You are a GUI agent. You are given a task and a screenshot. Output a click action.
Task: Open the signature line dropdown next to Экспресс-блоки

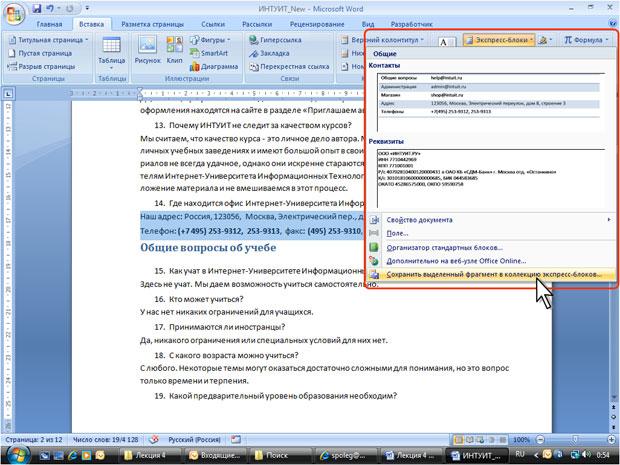coord(545,40)
